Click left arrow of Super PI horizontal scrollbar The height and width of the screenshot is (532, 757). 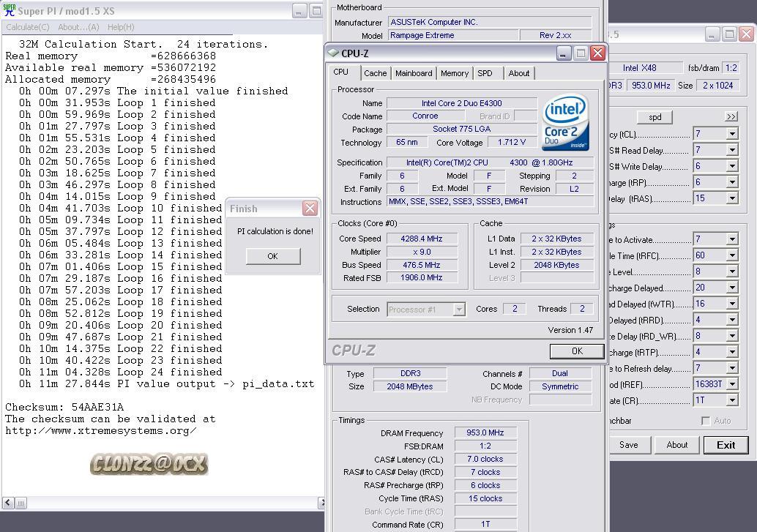click(8, 503)
